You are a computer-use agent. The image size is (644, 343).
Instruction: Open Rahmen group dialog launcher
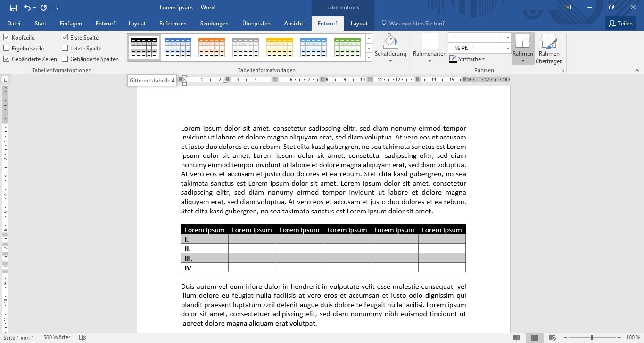[x=562, y=71]
